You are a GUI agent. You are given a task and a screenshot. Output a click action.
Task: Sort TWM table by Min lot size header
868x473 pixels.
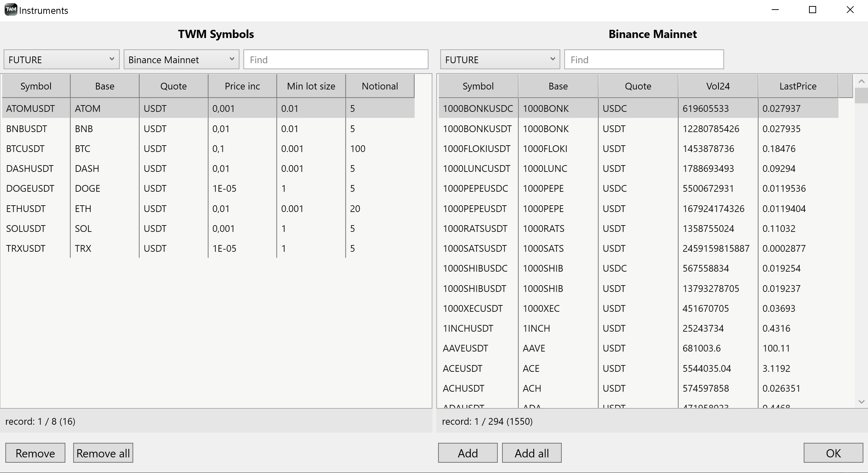(x=311, y=86)
